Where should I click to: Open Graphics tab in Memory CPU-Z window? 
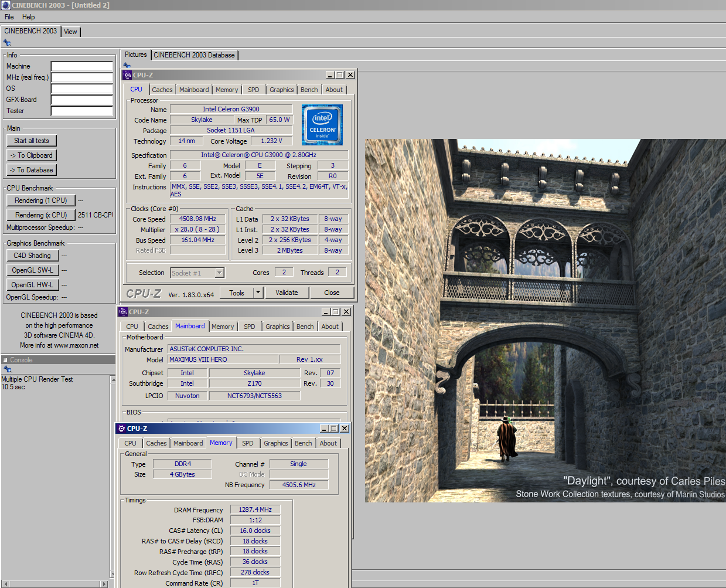click(x=276, y=443)
